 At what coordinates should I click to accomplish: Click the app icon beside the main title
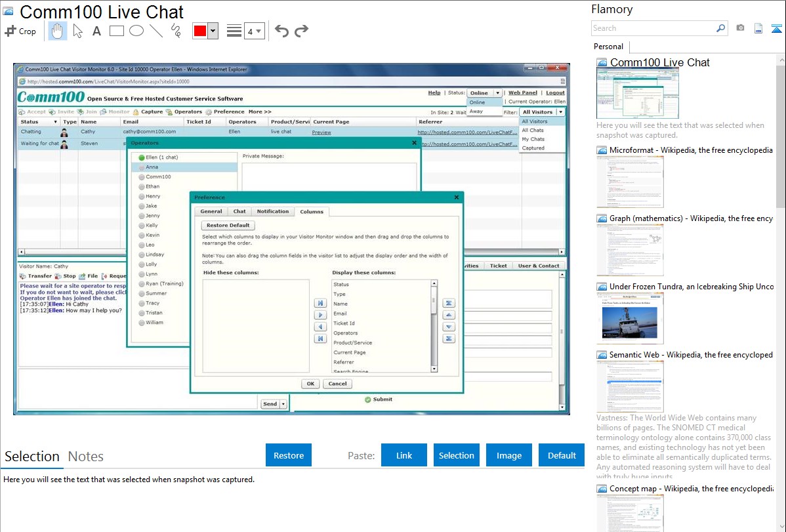click(8, 11)
